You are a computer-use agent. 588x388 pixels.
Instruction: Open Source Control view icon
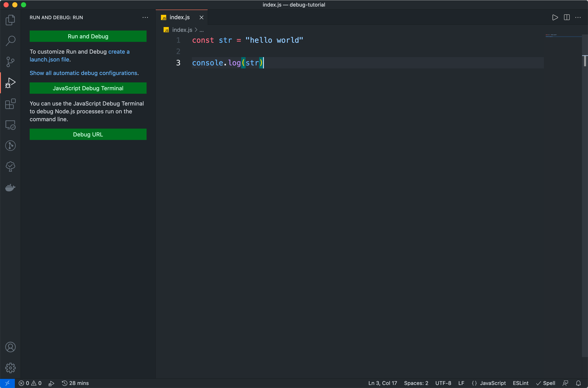pyautogui.click(x=10, y=62)
